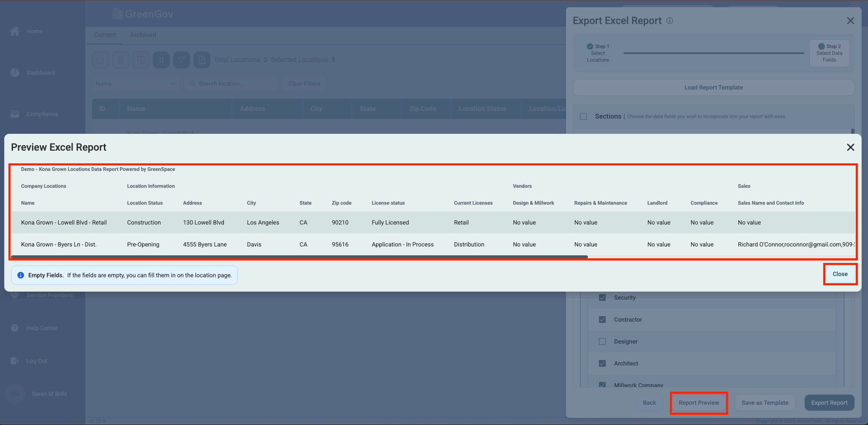Image resolution: width=868 pixels, height=425 pixels.
Task: Open the Name filter dropdown
Action: [136, 84]
